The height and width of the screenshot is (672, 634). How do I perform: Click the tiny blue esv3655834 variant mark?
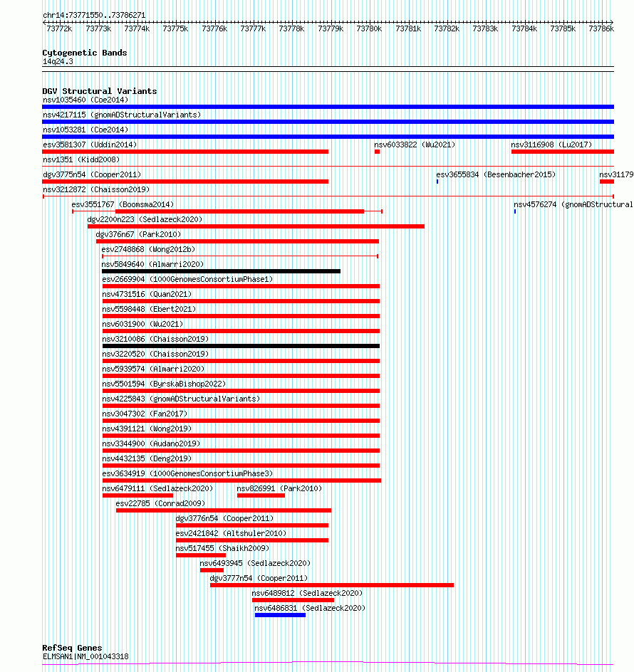point(437,182)
